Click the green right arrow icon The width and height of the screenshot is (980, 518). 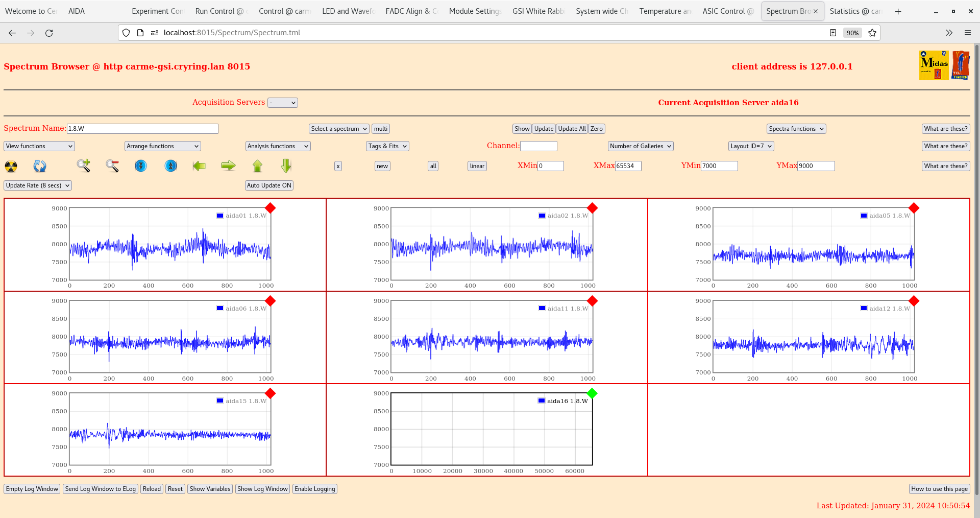pyautogui.click(x=228, y=166)
